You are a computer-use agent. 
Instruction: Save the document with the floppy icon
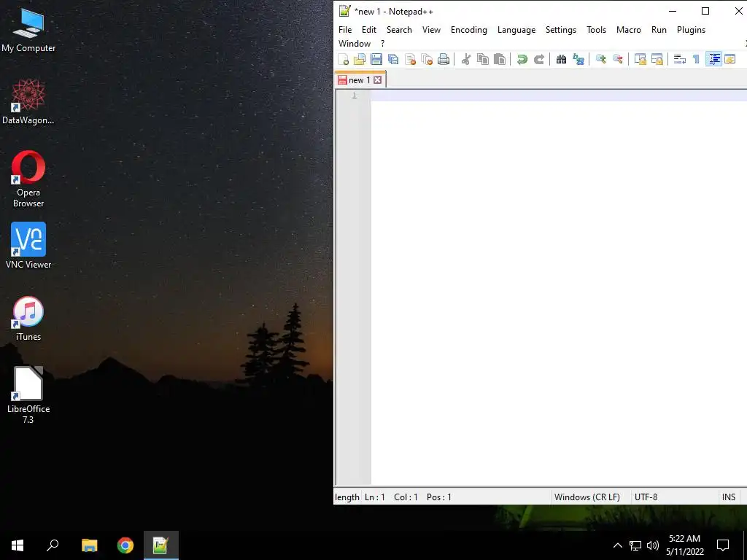point(376,59)
